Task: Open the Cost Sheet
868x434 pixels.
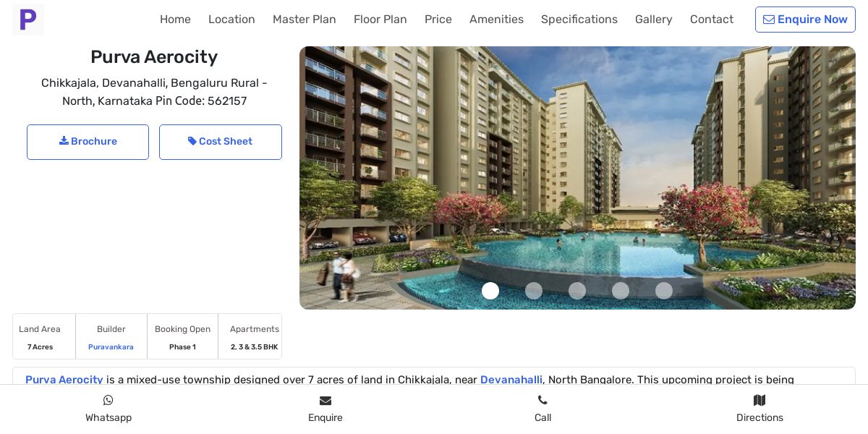Action: point(221,142)
